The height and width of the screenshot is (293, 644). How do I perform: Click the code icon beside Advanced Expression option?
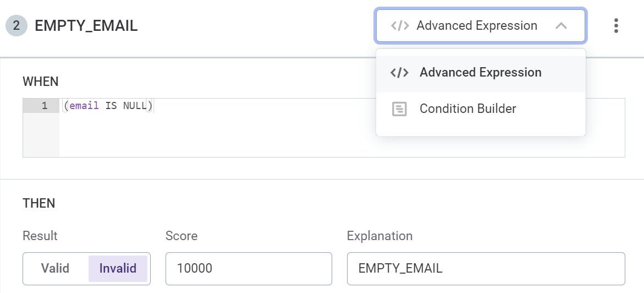399,73
